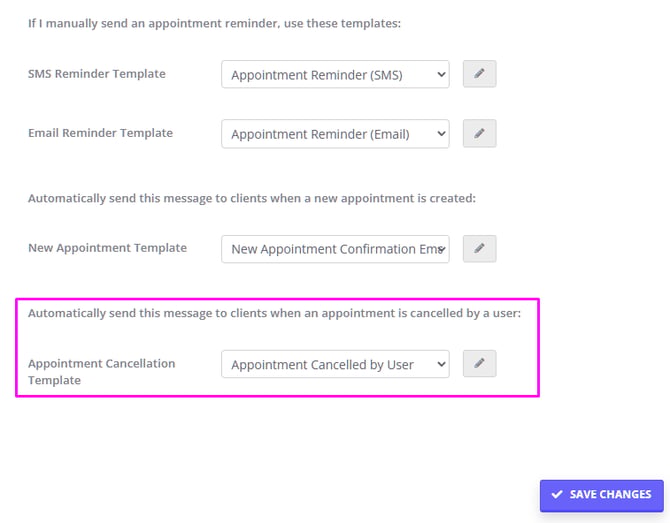Open the Appointment Cancelled by User dropdown

click(x=335, y=364)
